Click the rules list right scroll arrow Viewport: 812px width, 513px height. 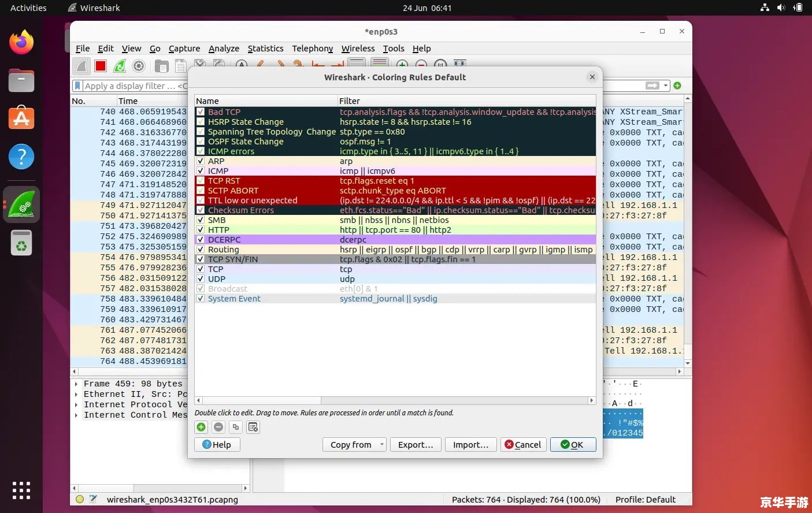click(591, 400)
